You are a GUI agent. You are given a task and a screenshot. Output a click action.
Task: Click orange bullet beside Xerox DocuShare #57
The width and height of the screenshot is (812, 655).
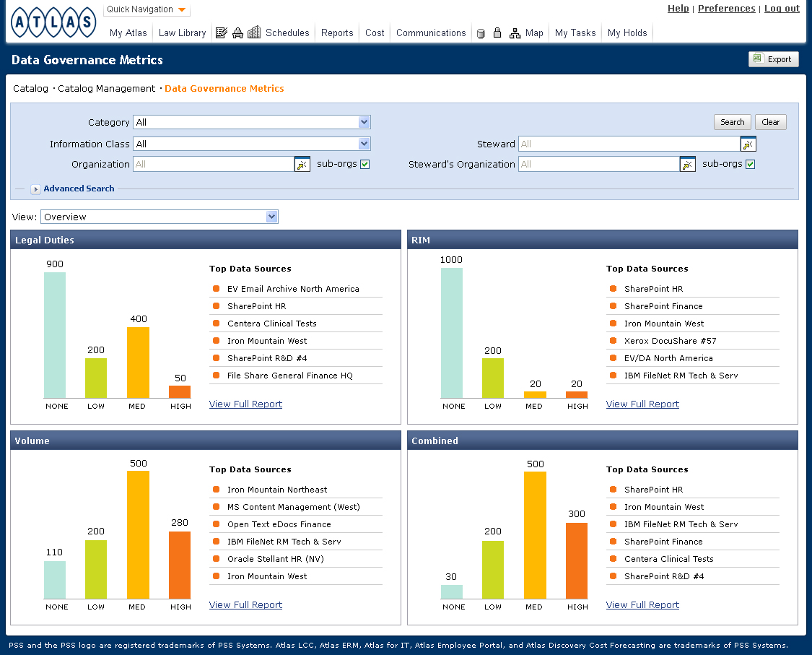pos(613,340)
